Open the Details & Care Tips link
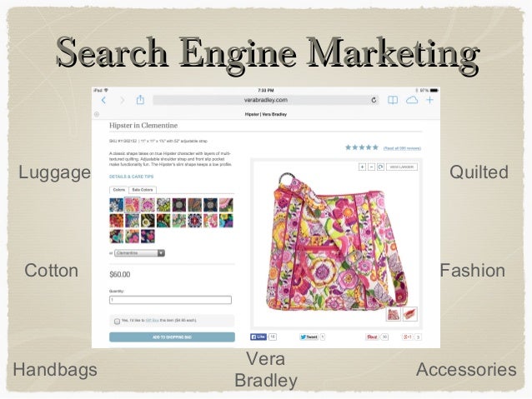The width and height of the screenshot is (532, 399). point(131,177)
